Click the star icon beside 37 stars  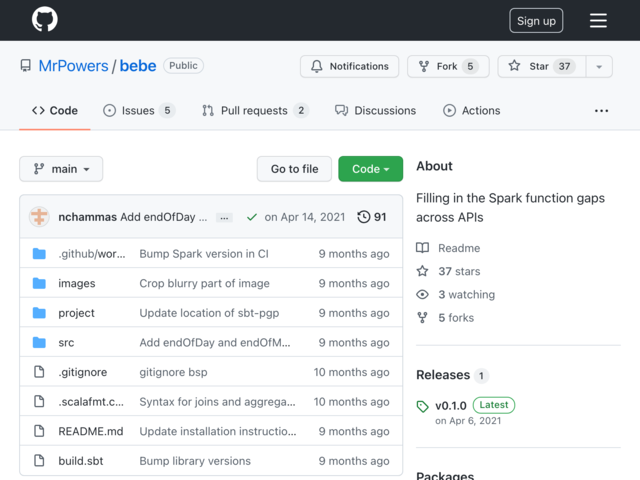point(422,271)
